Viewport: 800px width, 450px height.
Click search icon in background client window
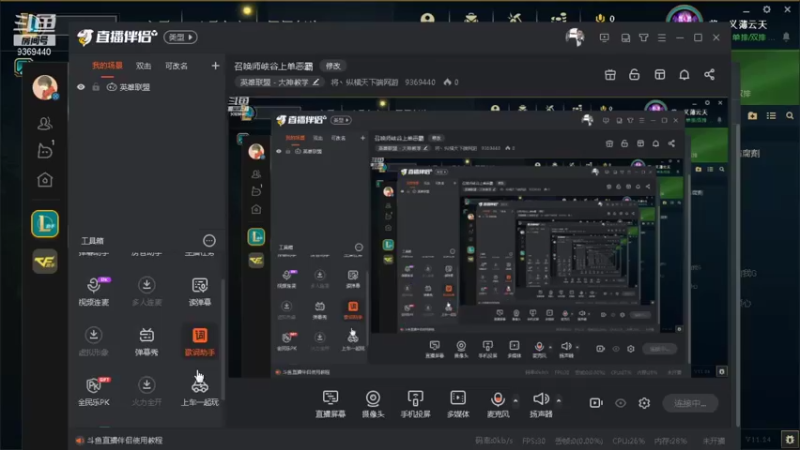790,116
